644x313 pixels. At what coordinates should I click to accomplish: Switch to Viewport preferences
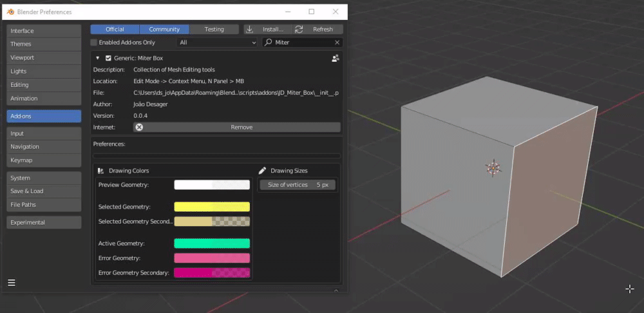coord(44,57)
